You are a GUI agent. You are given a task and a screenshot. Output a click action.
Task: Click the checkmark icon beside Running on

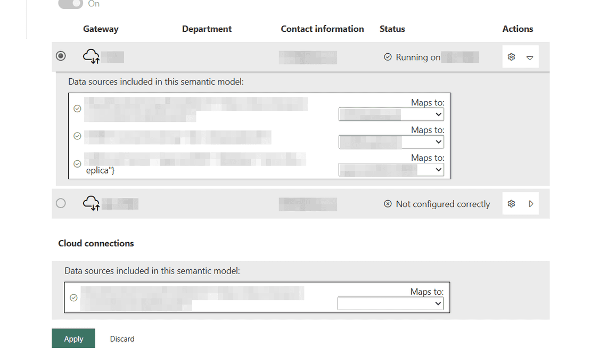388,57
